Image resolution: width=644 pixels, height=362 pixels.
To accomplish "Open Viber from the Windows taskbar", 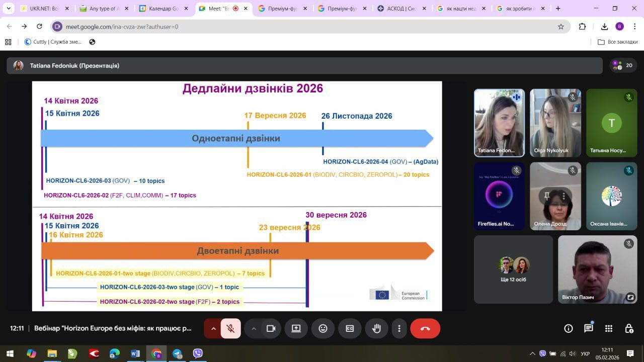I will click(x=198, y=353).
